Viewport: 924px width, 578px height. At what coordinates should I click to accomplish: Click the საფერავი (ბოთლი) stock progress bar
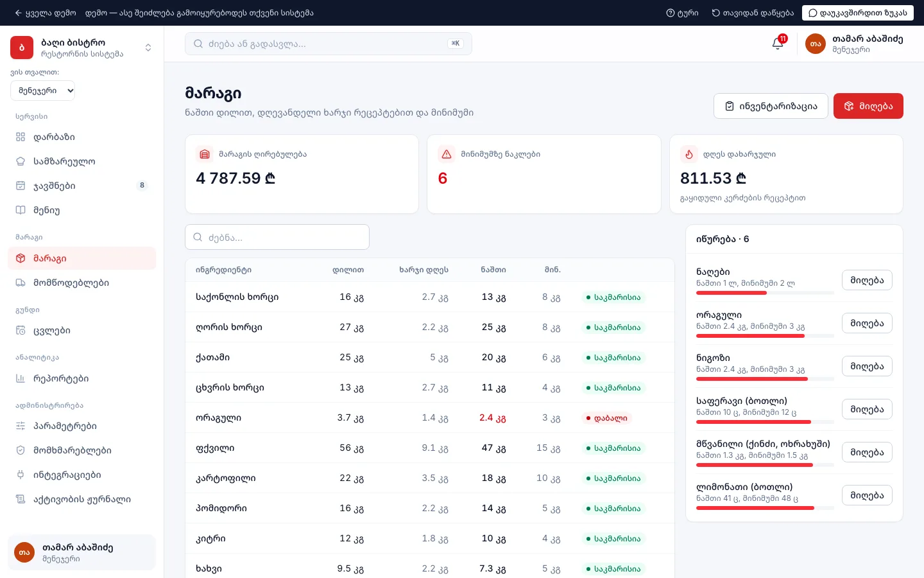point(765,422)
